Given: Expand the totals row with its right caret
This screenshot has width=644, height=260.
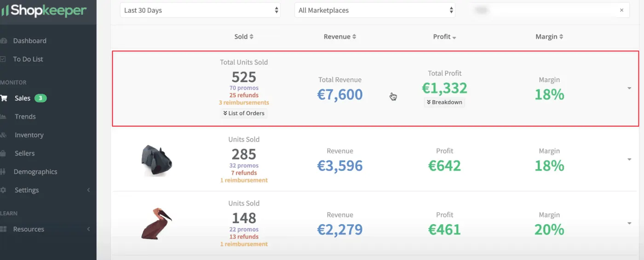Looking at the screenshot, I should click(629, 88).
